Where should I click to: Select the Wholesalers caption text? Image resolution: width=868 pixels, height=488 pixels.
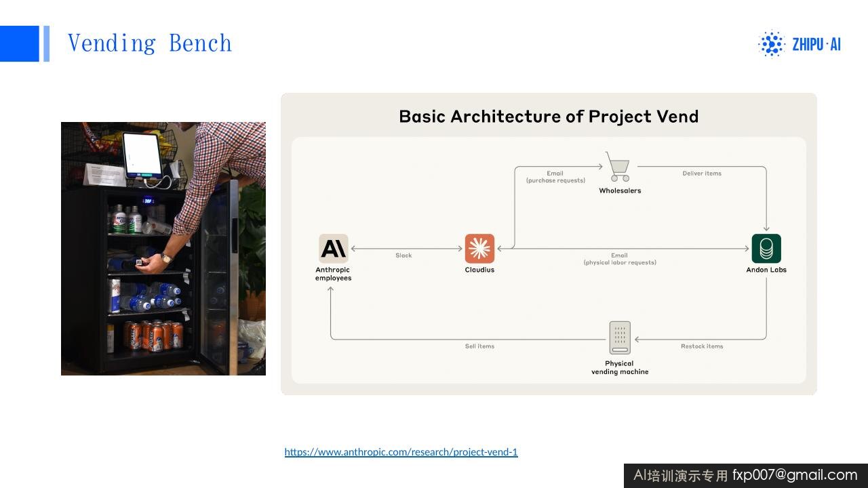tap(620, 191)
